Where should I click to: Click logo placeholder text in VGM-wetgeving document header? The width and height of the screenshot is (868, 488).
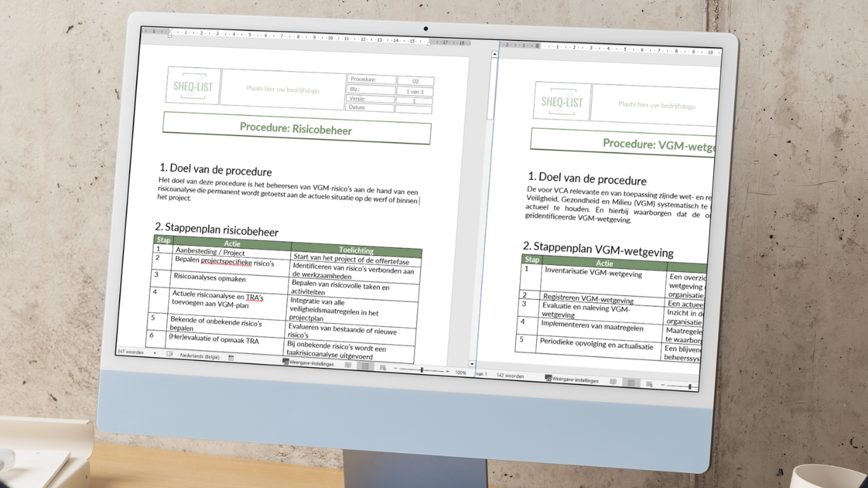pos(657,105)
